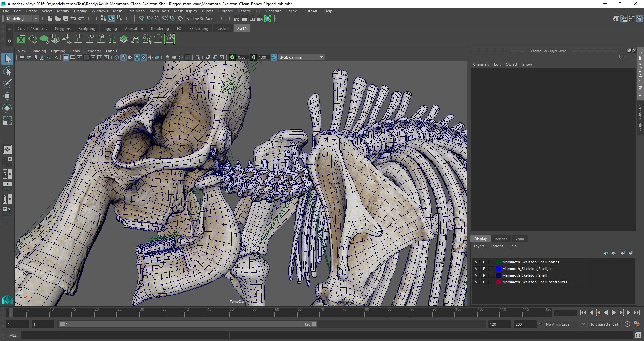Open the Deform menu
The image size is (644, 341).
(244, 11)
